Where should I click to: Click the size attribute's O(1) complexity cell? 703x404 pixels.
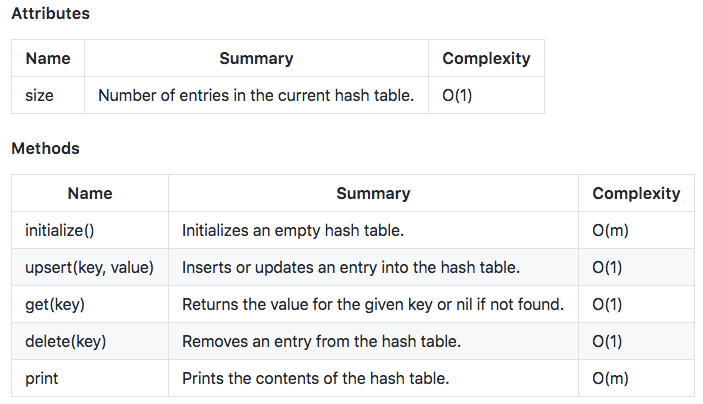click(486, 95)
